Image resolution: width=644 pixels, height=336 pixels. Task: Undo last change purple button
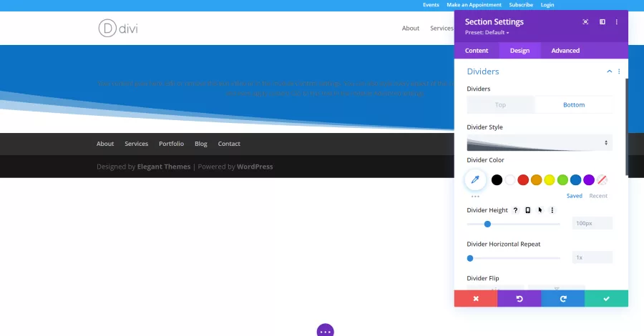519,299
